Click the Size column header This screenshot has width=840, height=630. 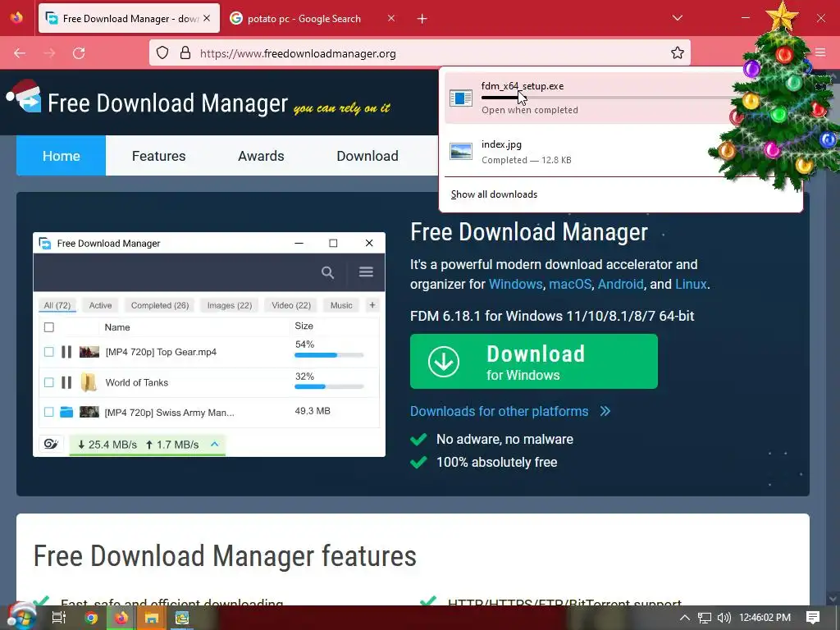[x=304, y=326]
